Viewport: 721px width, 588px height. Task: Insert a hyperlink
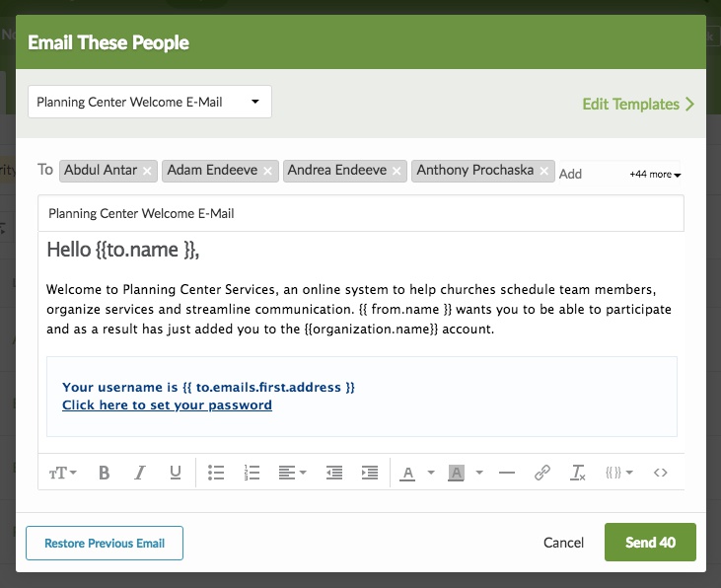[542, 473]
